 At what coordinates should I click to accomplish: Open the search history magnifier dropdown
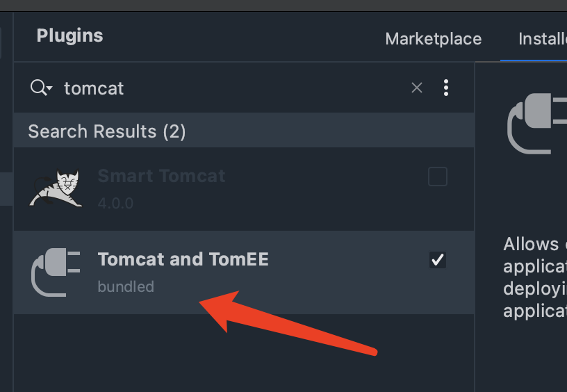tap(41, 88)
